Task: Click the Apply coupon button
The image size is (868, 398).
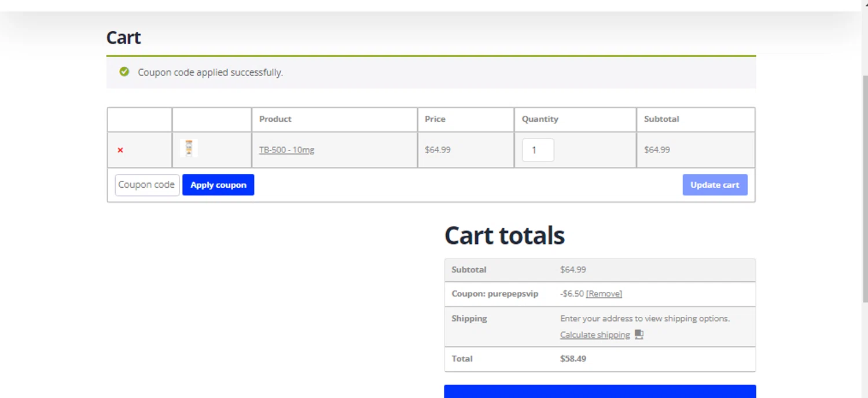Action: [218, 185]
